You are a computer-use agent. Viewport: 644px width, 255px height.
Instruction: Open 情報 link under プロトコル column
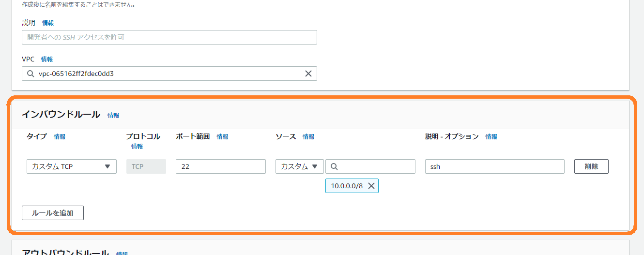point(137,146)
